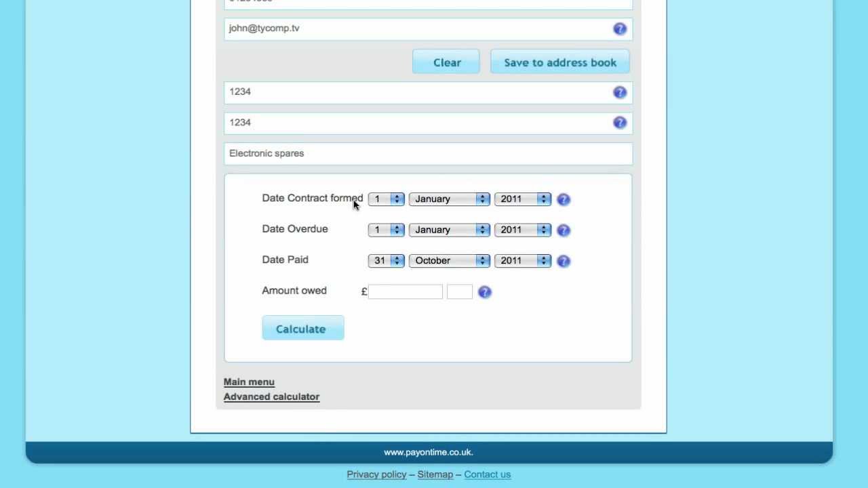Focus the Electronic spares input field
Image resolution: width=868 pixels, height=488 pixels.
[428, 154]
